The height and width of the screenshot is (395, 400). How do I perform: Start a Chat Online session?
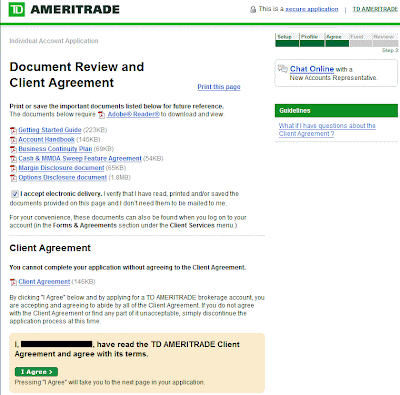click(312, 69)
